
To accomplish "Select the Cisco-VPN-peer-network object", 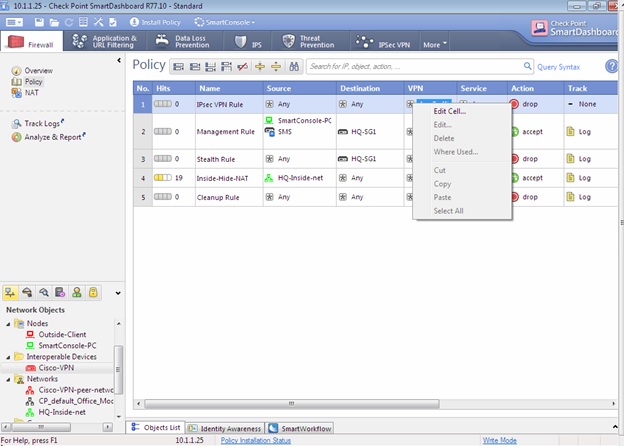I will [76, 390].
